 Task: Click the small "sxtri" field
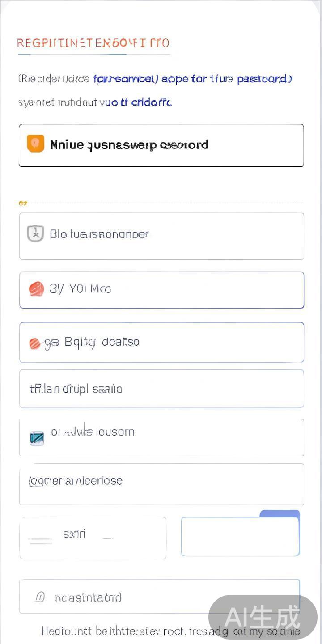(93, 538)
